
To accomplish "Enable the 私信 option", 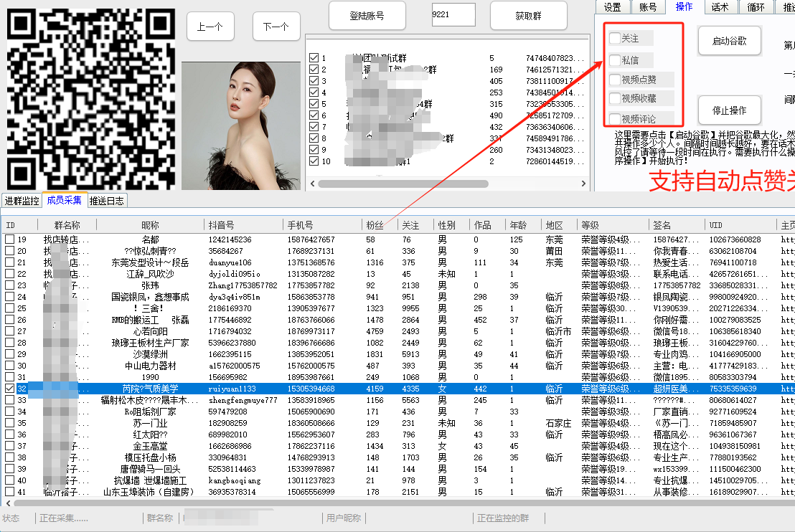I will coord(615,60).
